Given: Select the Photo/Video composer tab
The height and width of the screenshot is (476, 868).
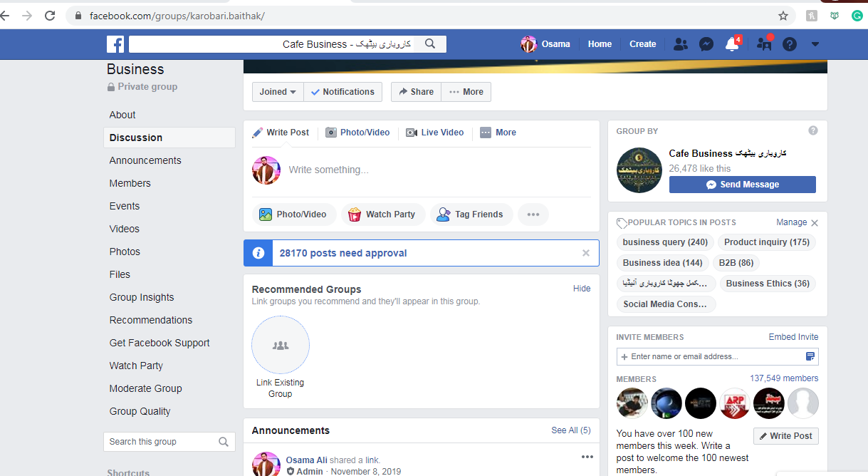Looking at the screenshot, I should 357,133.
